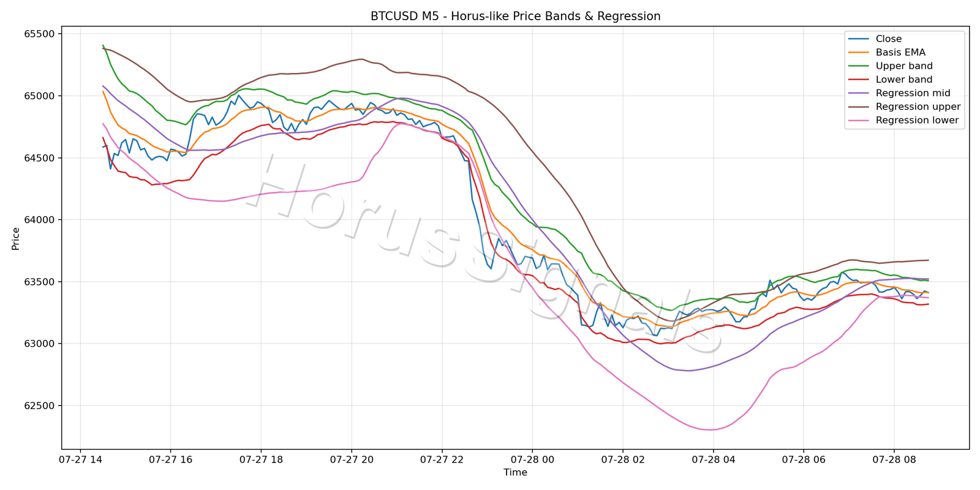Click the '07-27 14' x-axis tick label
This screenshot has height=490, width=980.
[80, 459]
